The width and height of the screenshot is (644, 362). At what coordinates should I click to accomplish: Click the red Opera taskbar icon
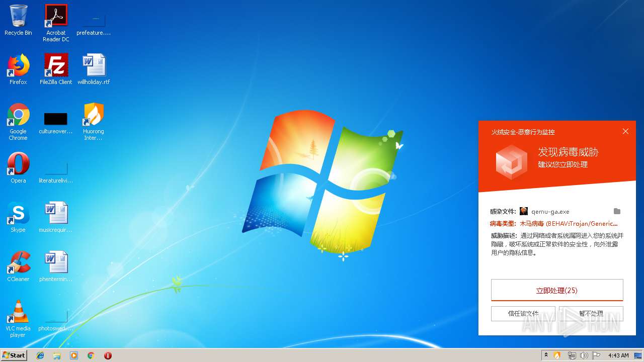pyautogui.click(x=108, y=355)
